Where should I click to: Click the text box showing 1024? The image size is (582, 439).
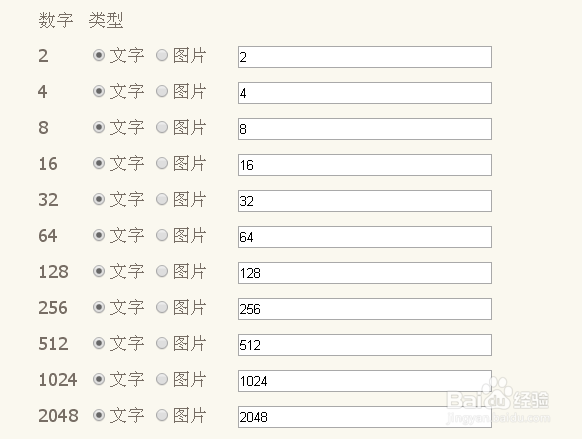click(365, 381)
